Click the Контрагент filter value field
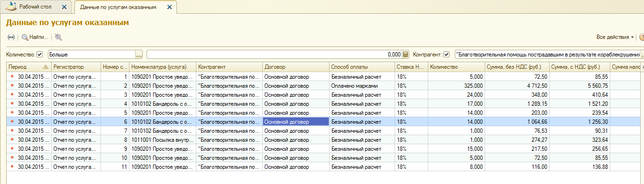644x184 pixels. click(x=547, y=55)
